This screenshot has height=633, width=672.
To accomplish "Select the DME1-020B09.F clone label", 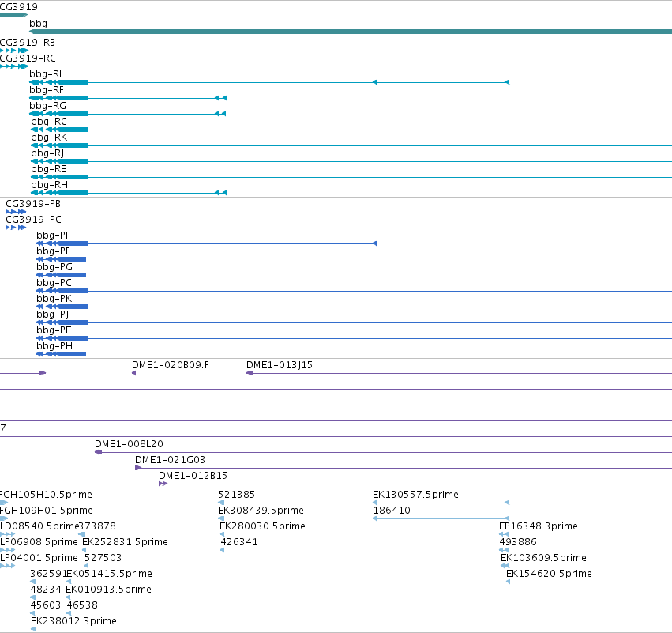I will click(171, 365).
